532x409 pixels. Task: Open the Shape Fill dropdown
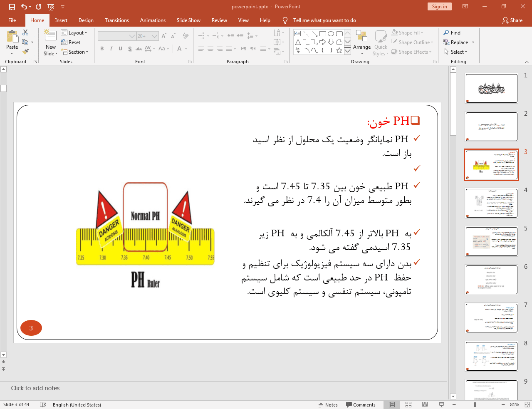[408, 32]
